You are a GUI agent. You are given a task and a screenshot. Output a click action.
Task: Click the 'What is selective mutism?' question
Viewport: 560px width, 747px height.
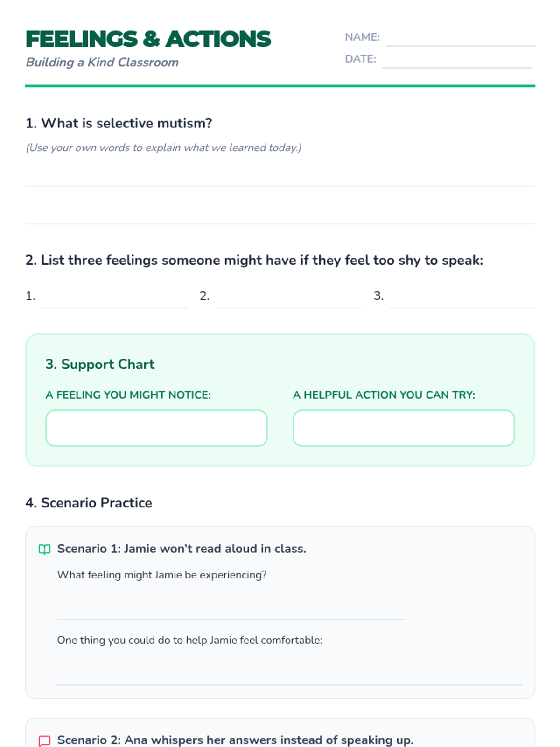pyautogui.click(x=119, y=123)
